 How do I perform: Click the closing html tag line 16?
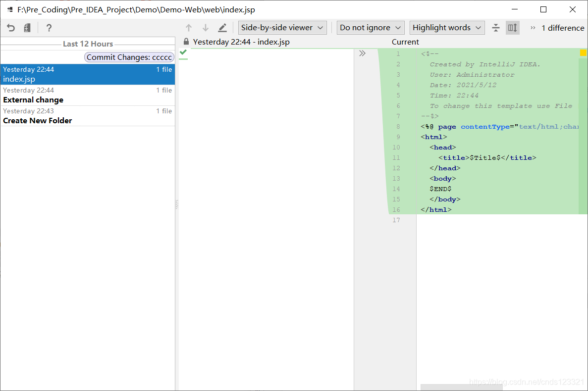click(436, 210)
